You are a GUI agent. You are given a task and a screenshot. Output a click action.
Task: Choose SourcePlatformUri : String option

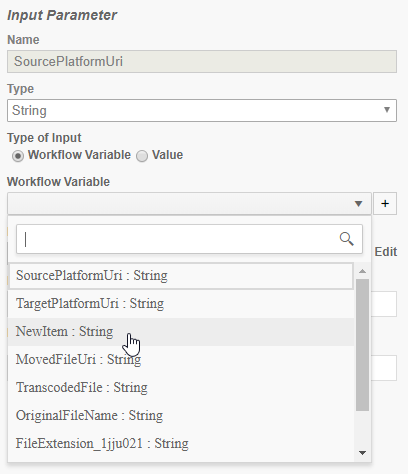[x=181, y=276]
